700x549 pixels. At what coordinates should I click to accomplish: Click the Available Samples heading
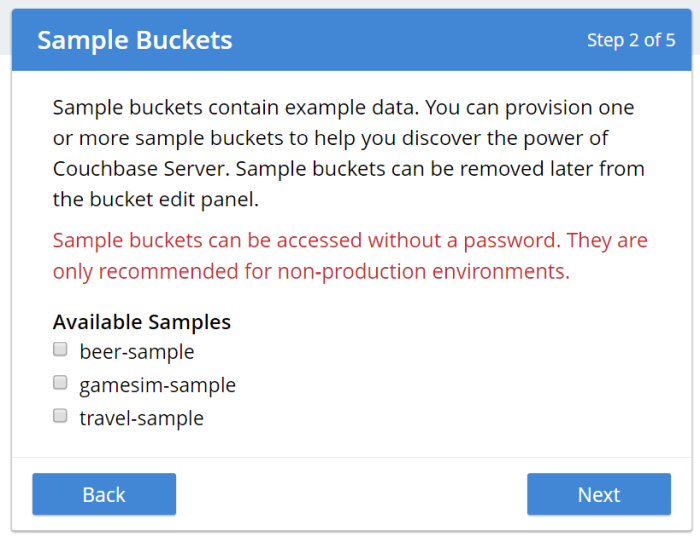(x=142, y=322)
